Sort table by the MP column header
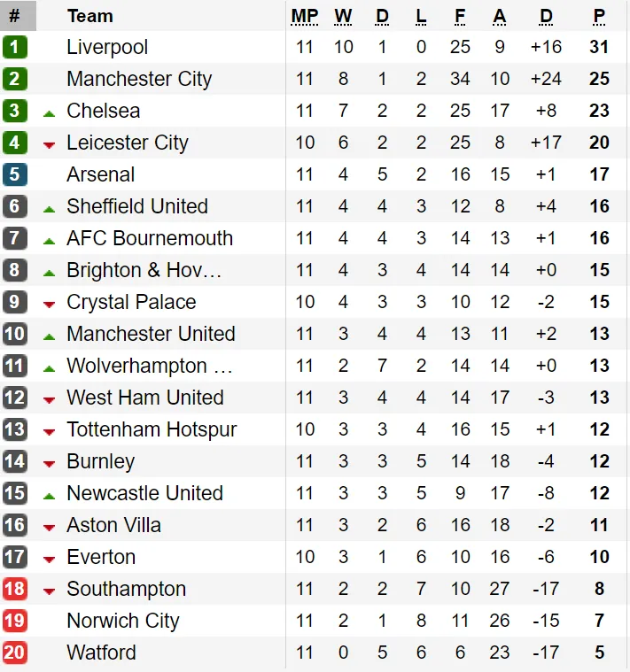The height and width of the screenshot is (672, 630). (x=304, y=16)
